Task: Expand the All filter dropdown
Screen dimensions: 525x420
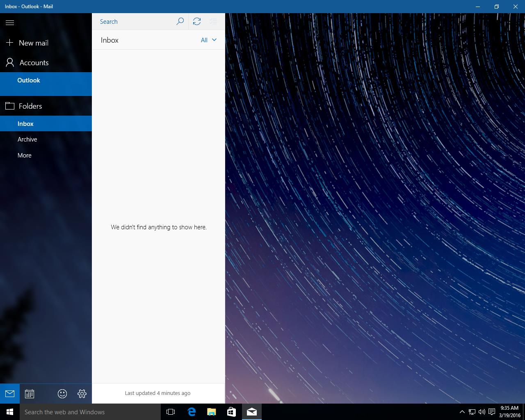Action: click(208, 40)
